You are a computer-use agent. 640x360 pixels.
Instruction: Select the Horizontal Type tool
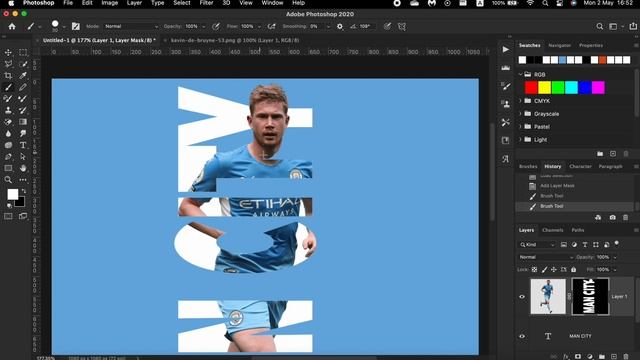(23, 145)
